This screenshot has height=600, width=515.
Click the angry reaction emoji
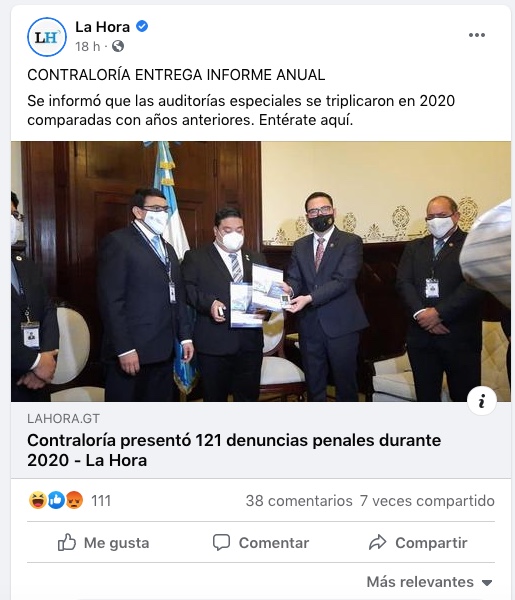pyautogui.click(x=74, y=500)
